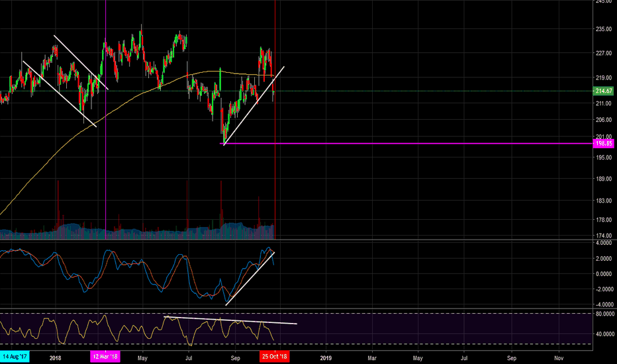The height and width of the screenshot is (364, 617).
Task: Click the 0.0000 oscillator scale label
Action: (x=605, y=274)
